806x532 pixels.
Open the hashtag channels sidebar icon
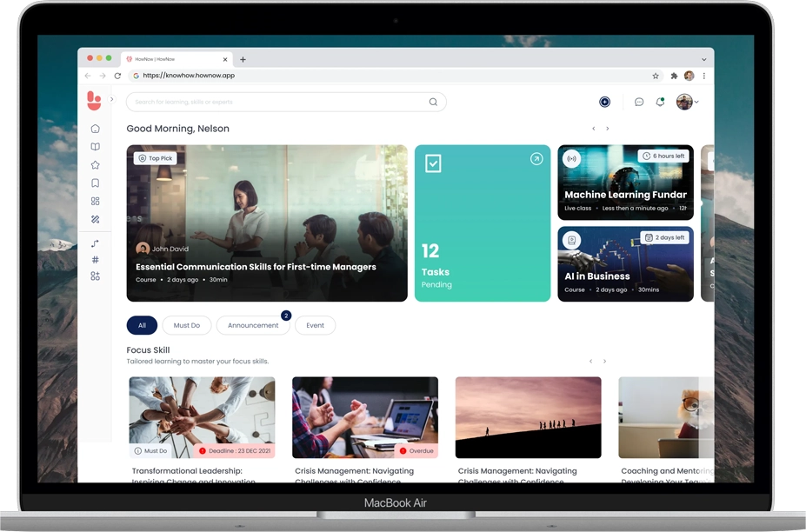pos(95,260)
